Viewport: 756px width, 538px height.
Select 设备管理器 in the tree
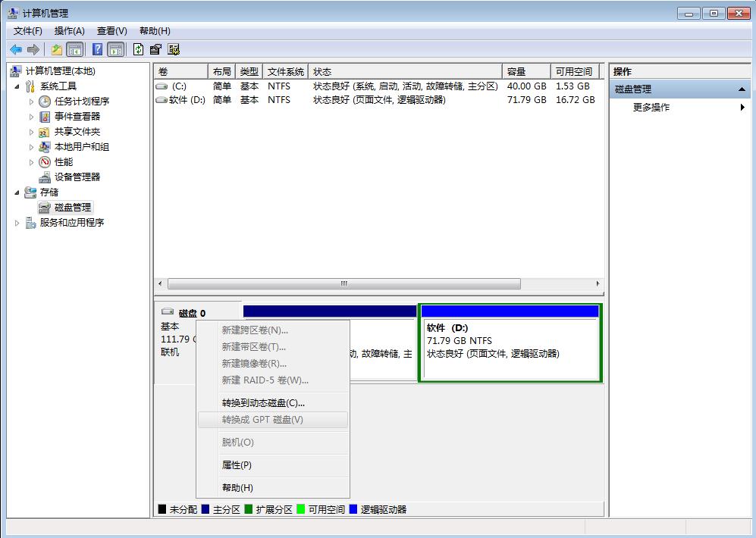tap(77, 177)
